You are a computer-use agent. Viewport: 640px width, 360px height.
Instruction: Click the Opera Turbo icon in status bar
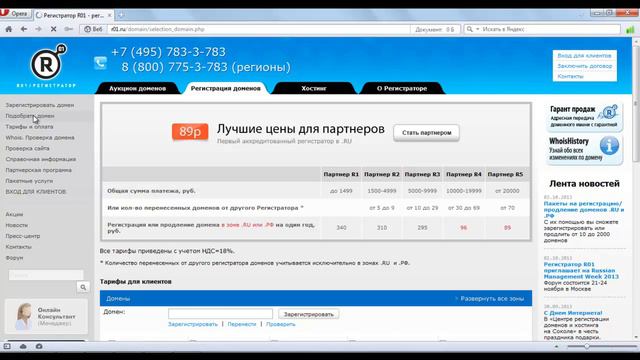(39, 347)
